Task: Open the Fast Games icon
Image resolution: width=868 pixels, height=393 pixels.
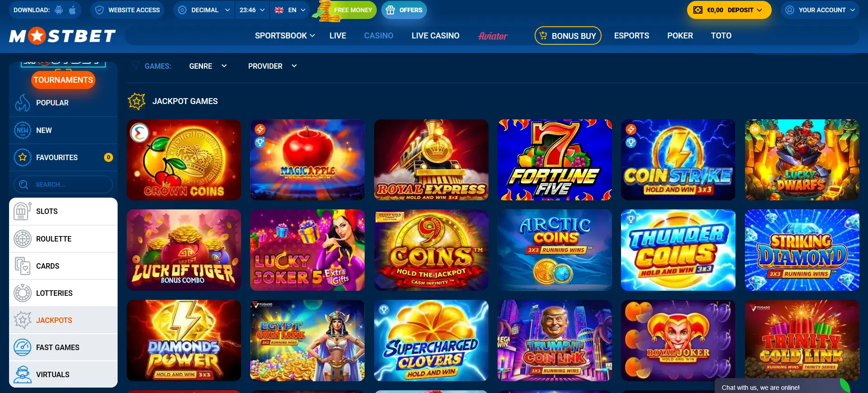Action: pos(22,347)
